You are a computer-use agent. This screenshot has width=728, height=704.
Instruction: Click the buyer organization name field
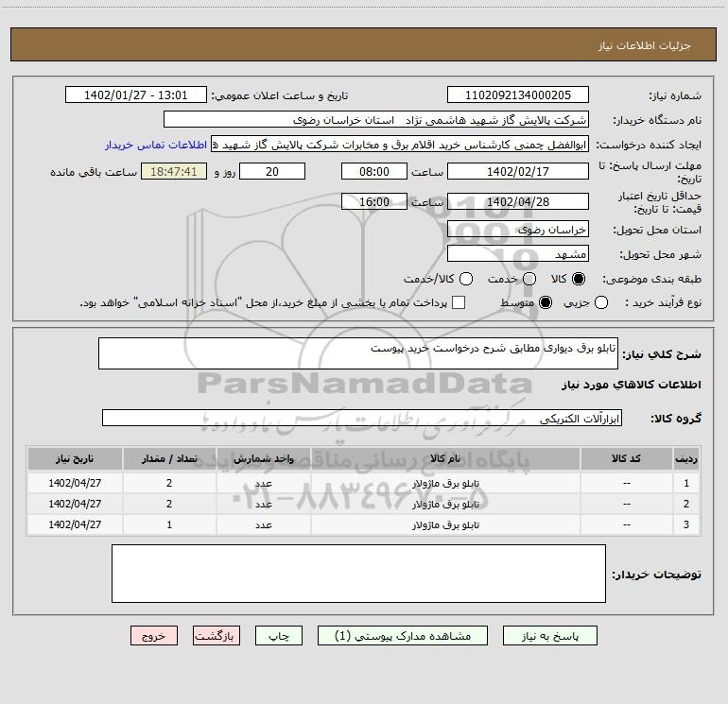[376, 120]
